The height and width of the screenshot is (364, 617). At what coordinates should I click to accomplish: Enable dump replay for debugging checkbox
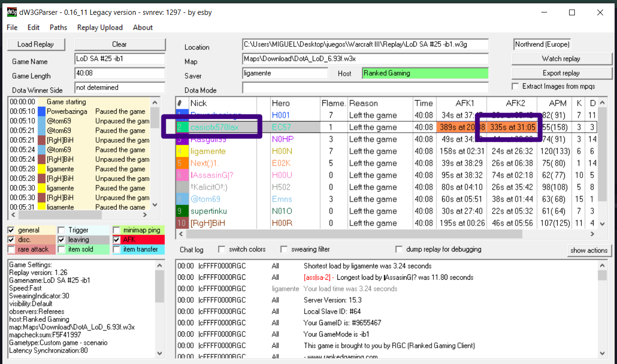pyautogui.click(x=399, y=249)
